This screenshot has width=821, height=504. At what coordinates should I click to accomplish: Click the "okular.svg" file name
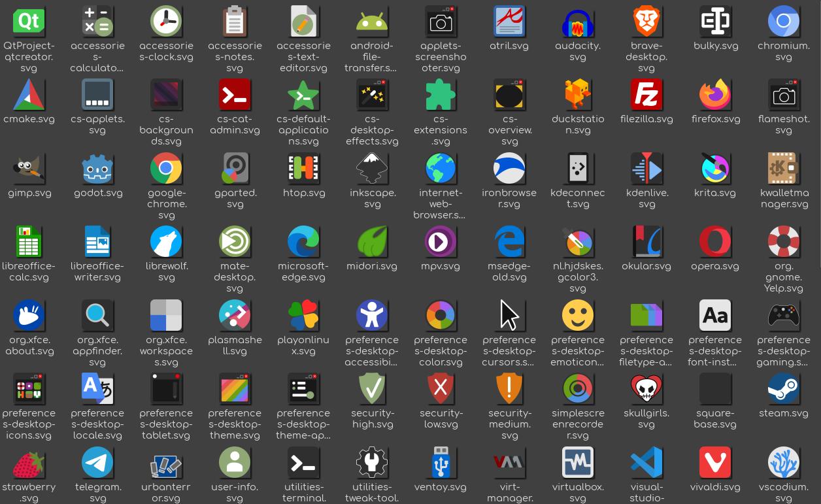[646, 266]
